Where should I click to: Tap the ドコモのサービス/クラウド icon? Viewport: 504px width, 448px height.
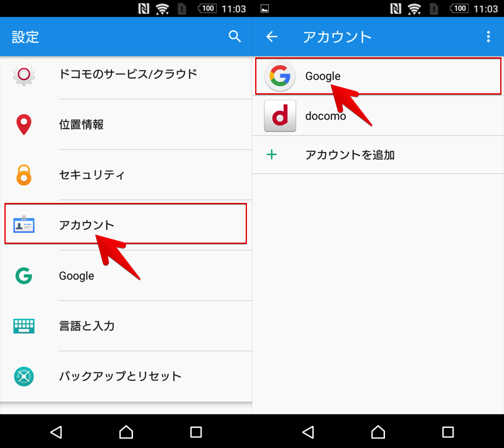(x=24, y=74)
